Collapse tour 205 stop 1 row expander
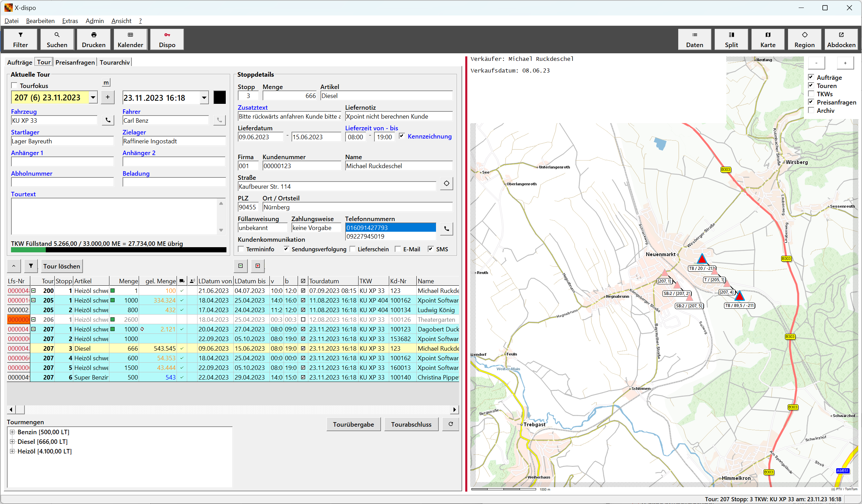The width and height of the screenshot is (862, 504). (x=33, y=300)
